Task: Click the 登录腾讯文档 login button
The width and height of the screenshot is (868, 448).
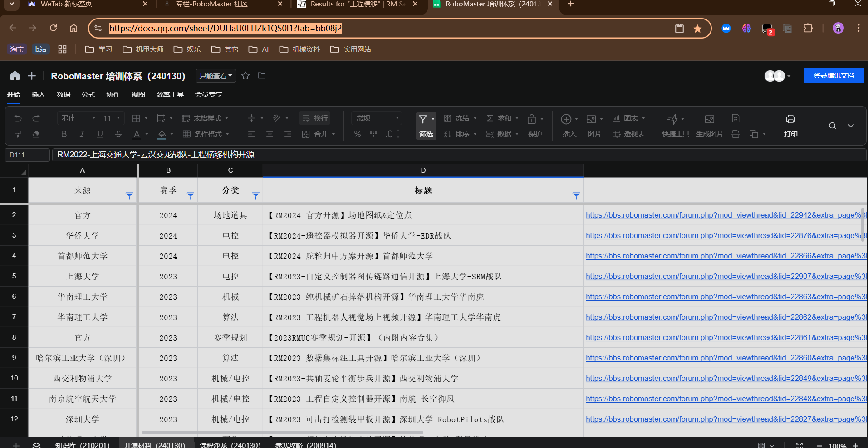Action: click(834, 76)
